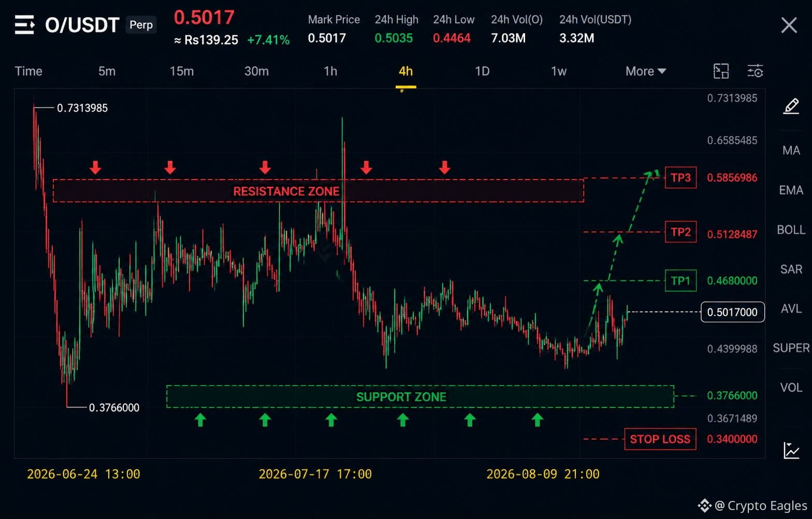Toggle the MA indicator

791,151
